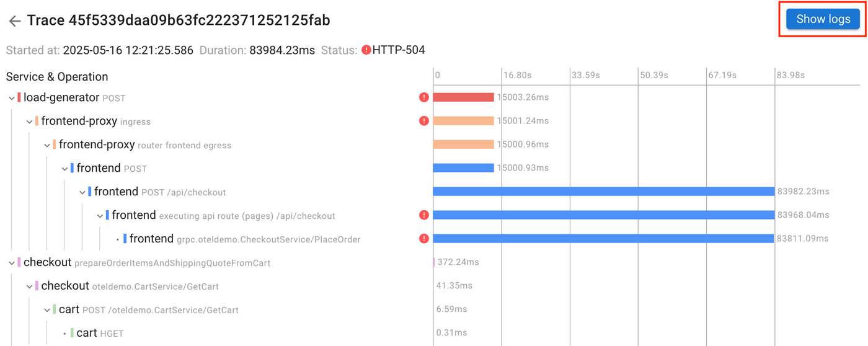The height and width of the screenshot is (346, 868).
Task: Click the 83982.23ms blue duration bar
Action: (x=603, y=192)
